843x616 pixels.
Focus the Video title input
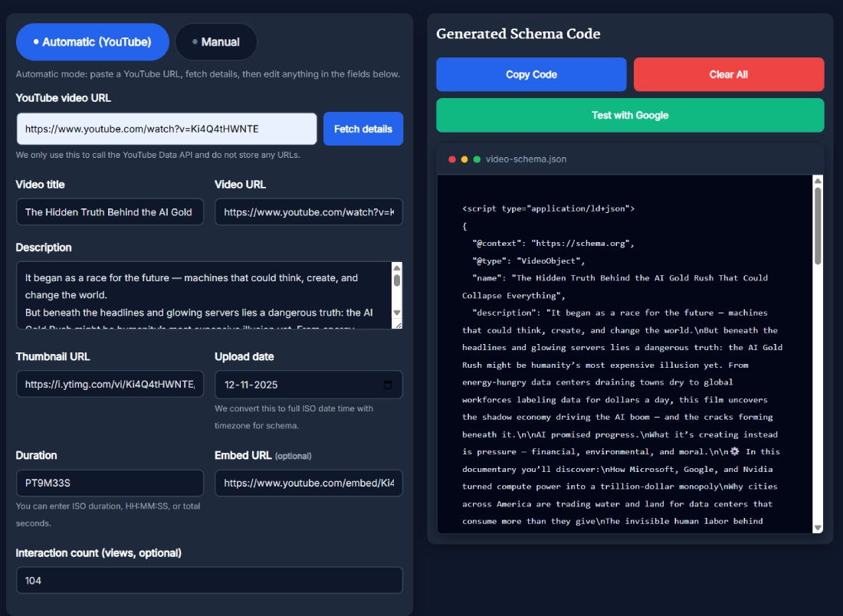point(110,212)
